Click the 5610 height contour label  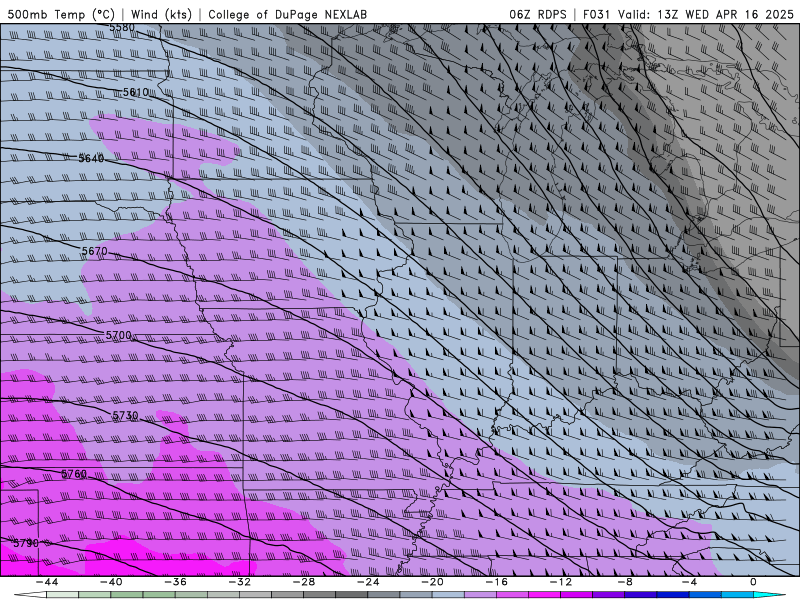point(136,92)
